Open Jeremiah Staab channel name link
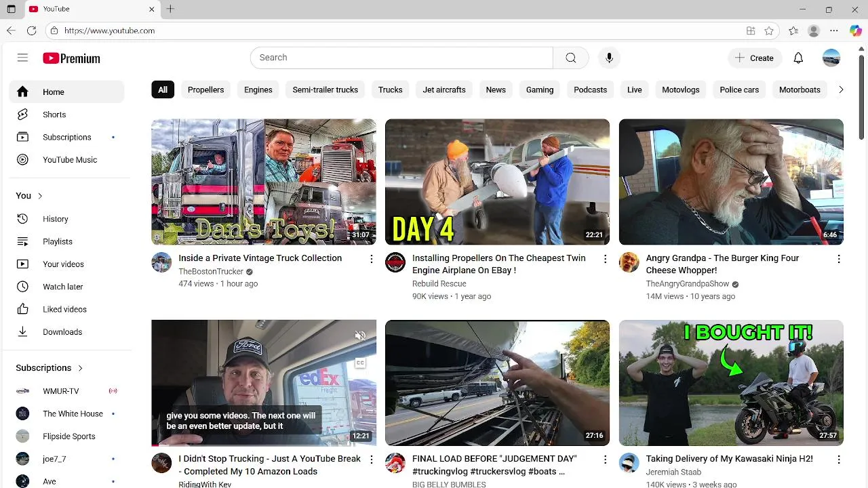The height and width of the screenshot is (488, 868). [673, 472]
